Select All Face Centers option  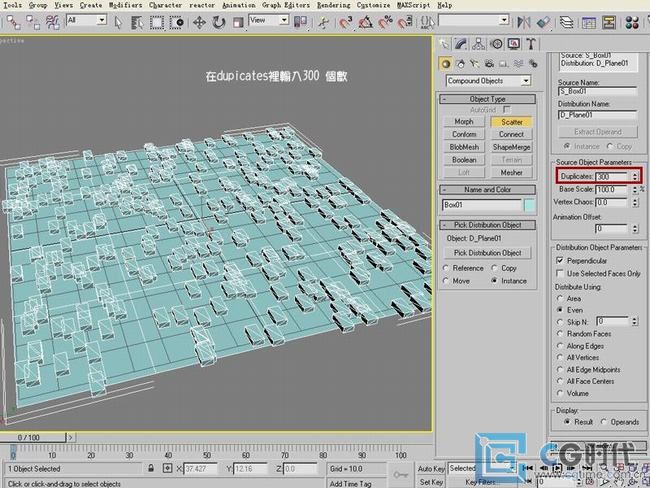560,381
